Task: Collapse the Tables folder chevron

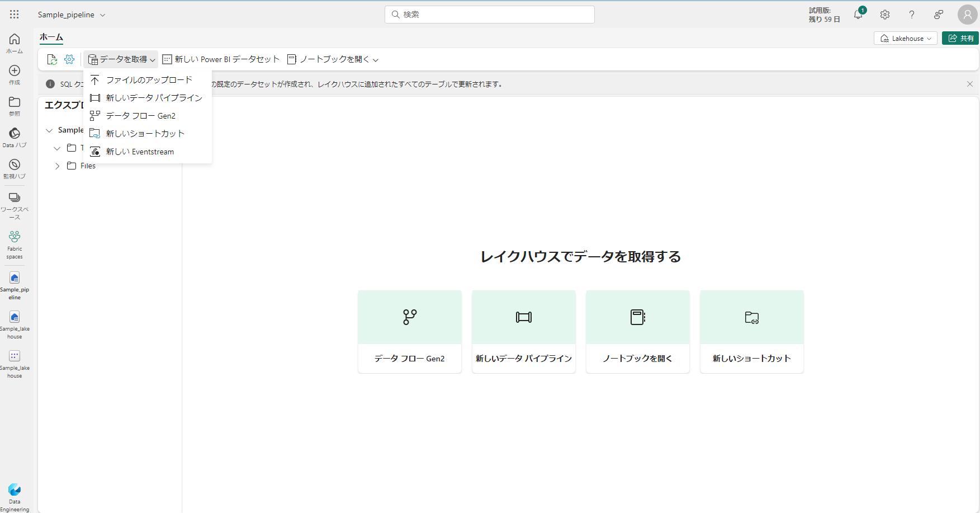Action: pyautogui.click(x=57, y=148)
